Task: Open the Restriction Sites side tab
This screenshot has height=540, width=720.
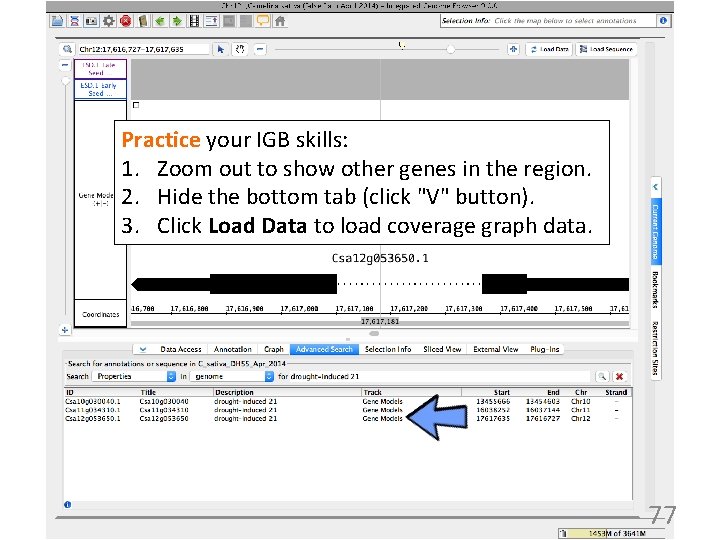Action: 656,348
